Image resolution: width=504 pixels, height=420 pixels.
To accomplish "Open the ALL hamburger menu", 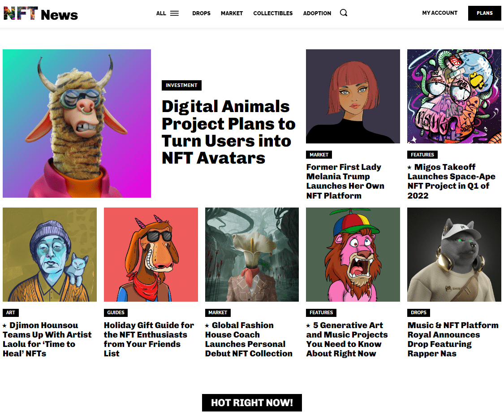I will [x=168, y=13].
